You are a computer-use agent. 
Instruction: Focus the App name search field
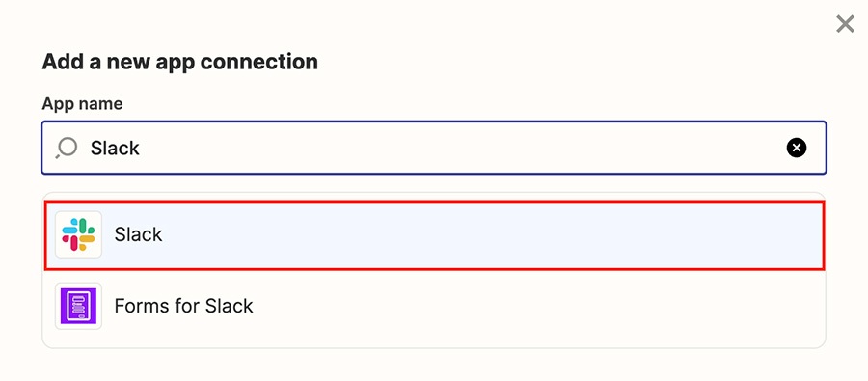coord(434,148)
